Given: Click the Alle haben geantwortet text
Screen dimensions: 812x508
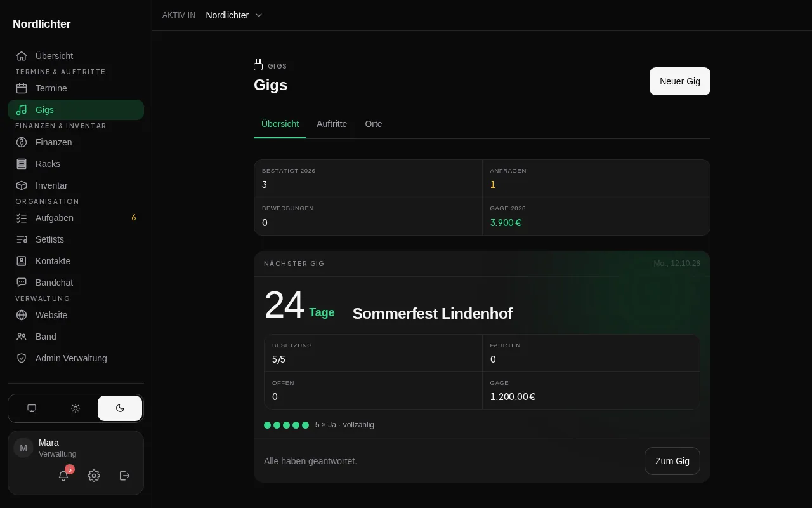Looking at the screenshot, I should tap(310, 461).
